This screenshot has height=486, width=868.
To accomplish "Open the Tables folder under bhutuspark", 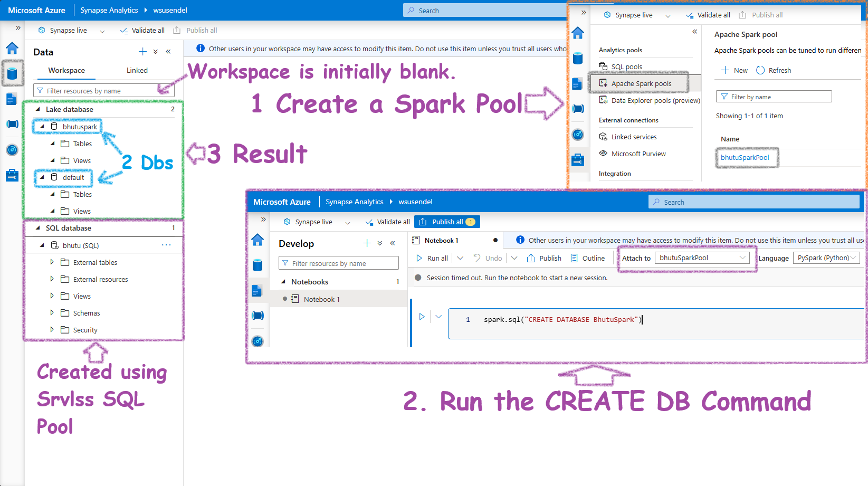I will (x=82, y=144).
